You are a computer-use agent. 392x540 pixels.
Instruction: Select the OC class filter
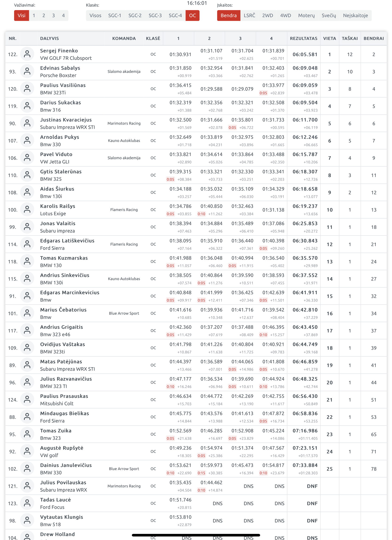click(192, 16)
